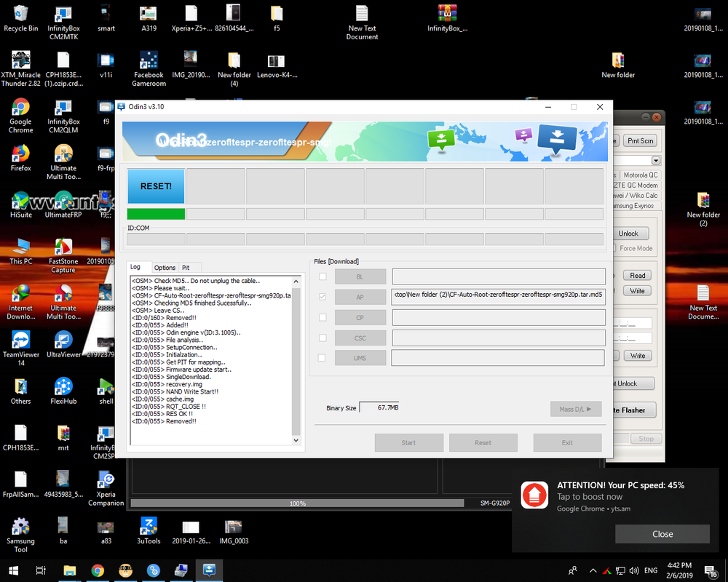The height and width of the screenshot is (582, 728).
Task: Toggle the CSC file checkbox
Action: tap(323, 338)
